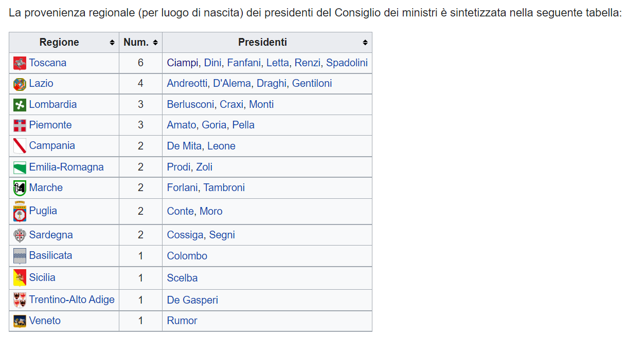Click the Puglia coat of arms icon
The image size is (644, 338).
[x=20, y=211]
